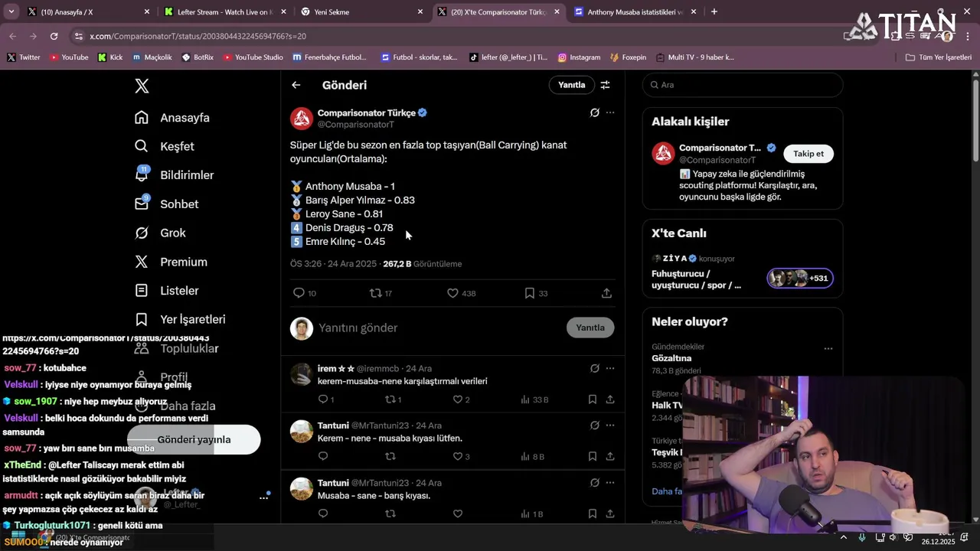Click the grey Yanıtla submit button
The width and height of the screenshot is (980, 551).
[590, 328]
